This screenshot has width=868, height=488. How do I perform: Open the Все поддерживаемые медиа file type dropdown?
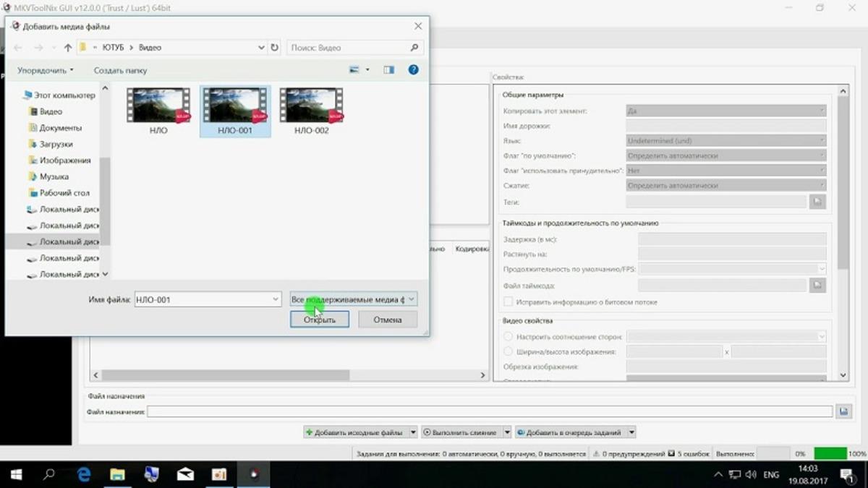click(353, 299)
